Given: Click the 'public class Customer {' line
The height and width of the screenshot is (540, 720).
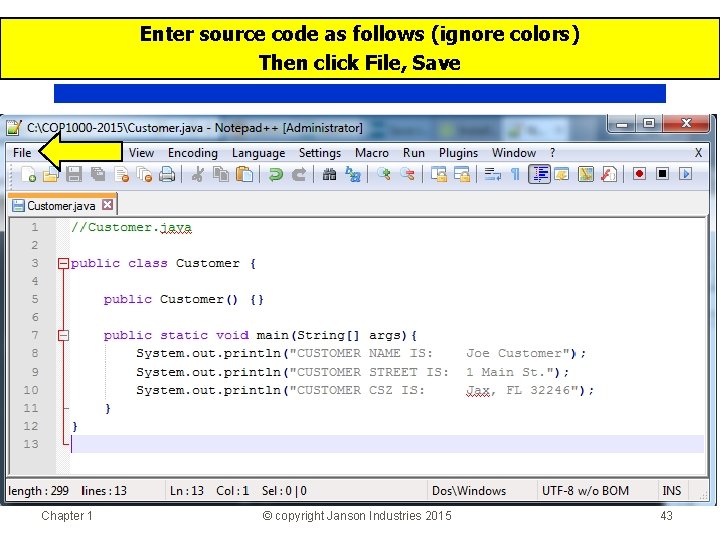Looking at the screenshot, I should (x=163, y=263).
